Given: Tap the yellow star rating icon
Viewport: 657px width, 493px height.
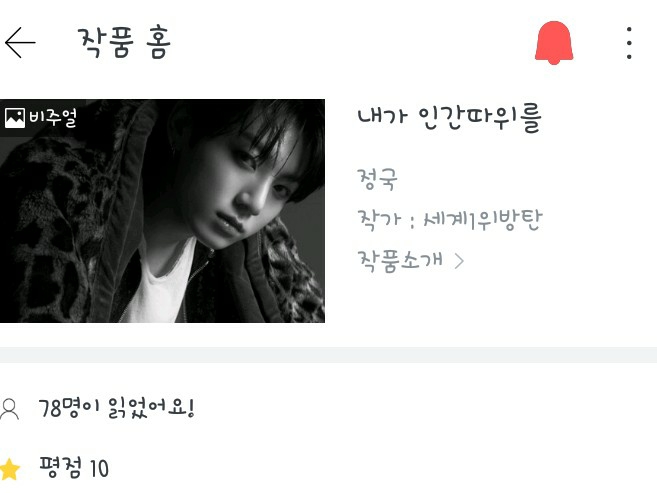Looking at the screenshot, I should point(10,469).
